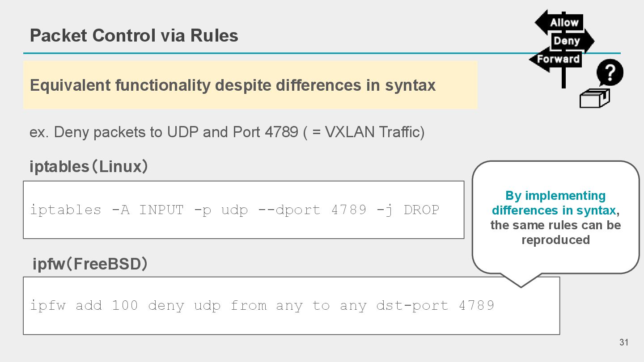Select the yellow Equivalent functionality banner

coord(250,85)
